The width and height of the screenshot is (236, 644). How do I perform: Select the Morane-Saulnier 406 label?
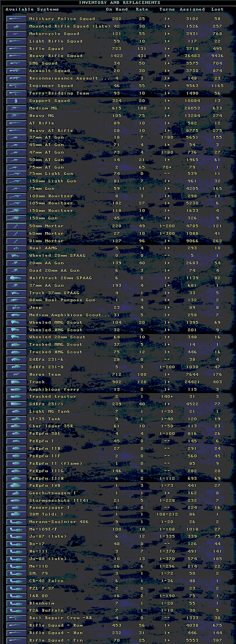pos(59,522)
